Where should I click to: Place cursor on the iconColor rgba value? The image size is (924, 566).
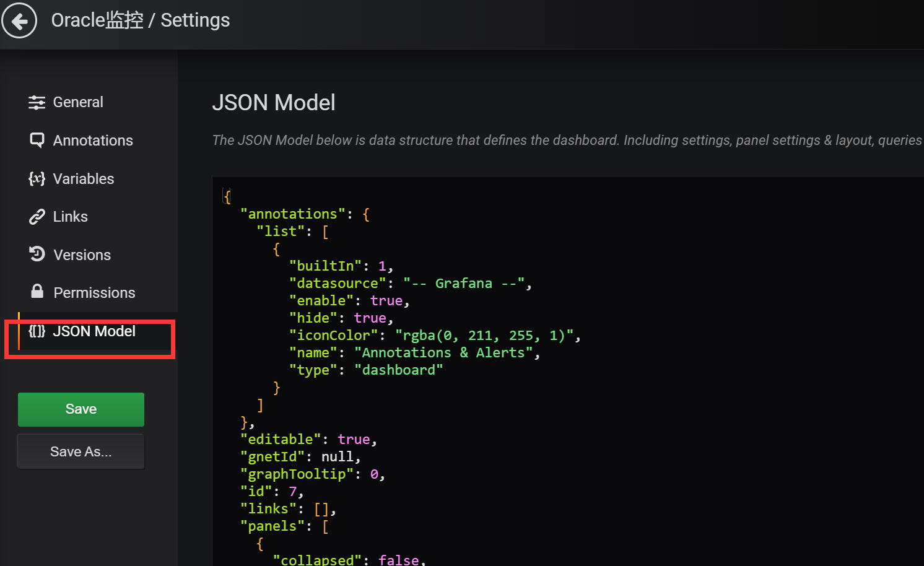[x=487, y=336]
